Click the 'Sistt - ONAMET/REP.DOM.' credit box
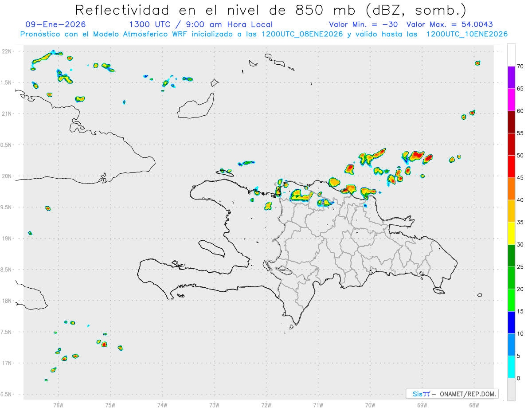 click(452, 394)
